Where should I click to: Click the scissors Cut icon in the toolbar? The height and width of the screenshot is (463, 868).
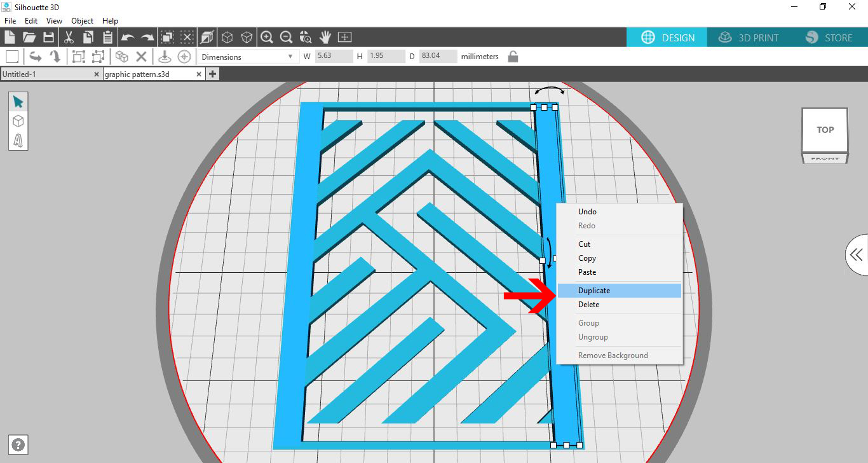(68, 37)
